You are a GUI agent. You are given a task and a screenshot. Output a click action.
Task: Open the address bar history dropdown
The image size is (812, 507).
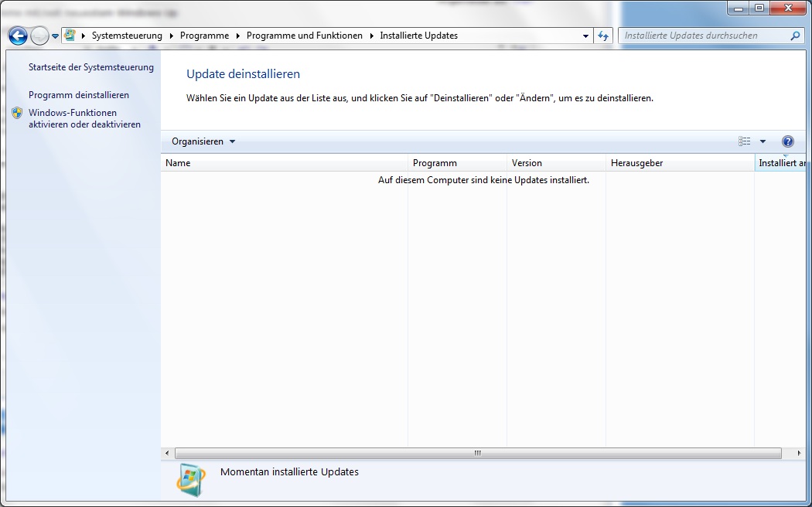pos(585,36)
